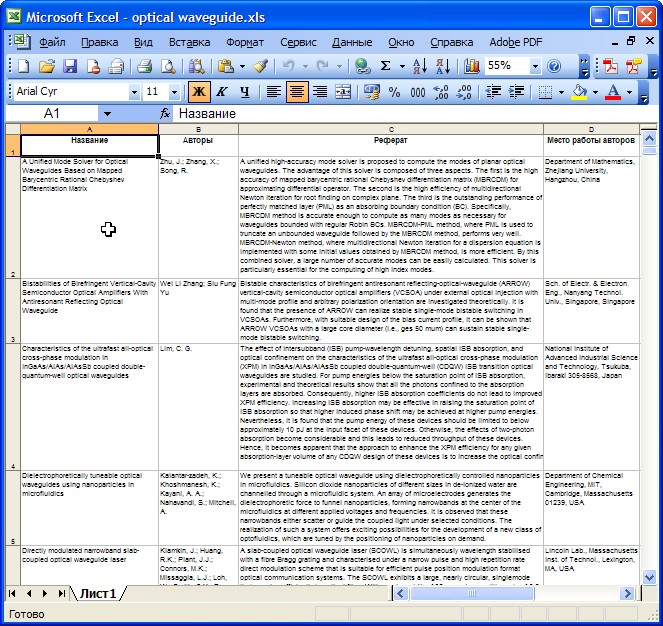
Task: Click the Save (floppy disk) icon
Action: tap(70, 66)
